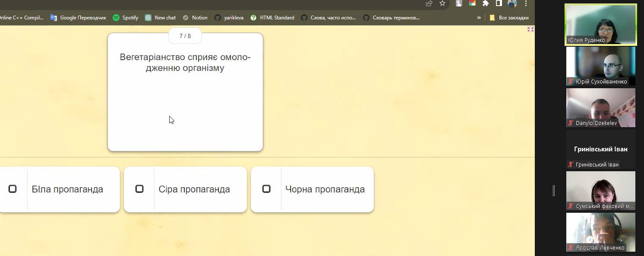Click the panel divider handle beside participants
Image resolution: width=644 pixels, height=256 pixels.
[554, 191]
